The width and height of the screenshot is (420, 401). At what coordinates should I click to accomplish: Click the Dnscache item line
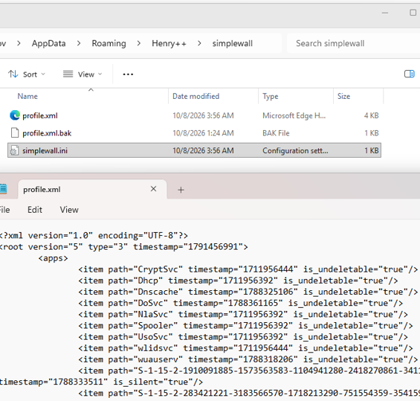[248, 292]
